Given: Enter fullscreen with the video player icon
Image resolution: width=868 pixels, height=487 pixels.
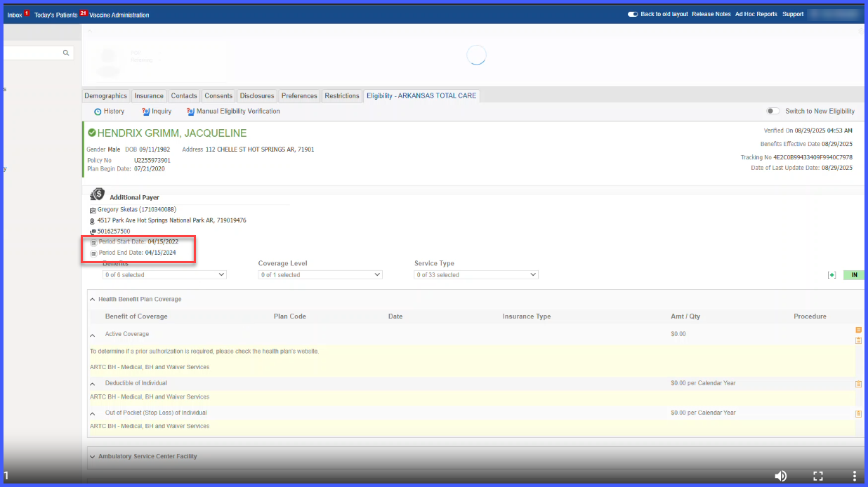Looking at the screenshot, I should [x=818, y=476].
